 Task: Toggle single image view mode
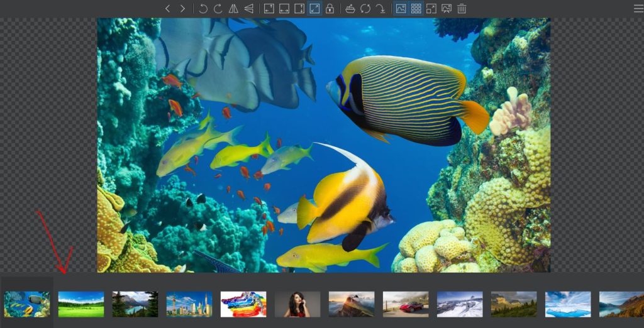pos(401,9)
